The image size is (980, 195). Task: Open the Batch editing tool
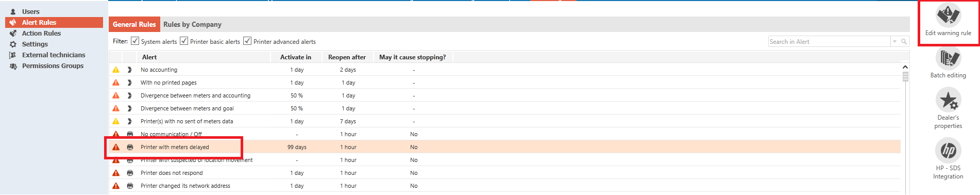(948, 63)
